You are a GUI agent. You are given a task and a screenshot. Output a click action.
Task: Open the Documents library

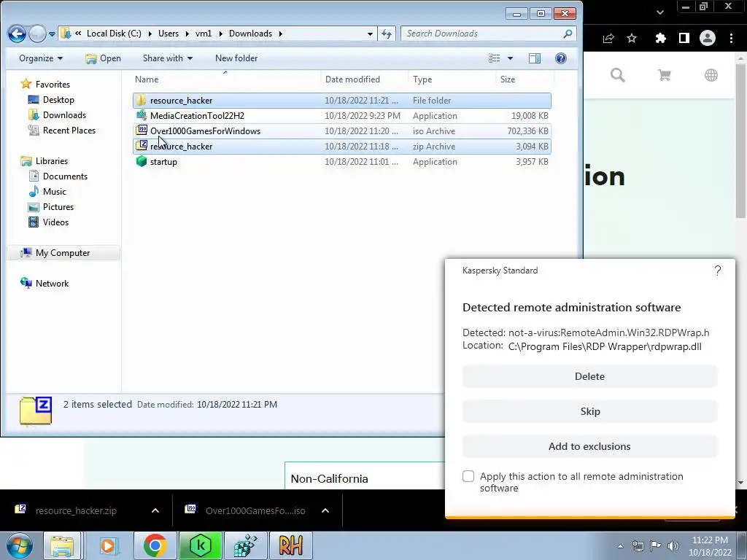point(58,176)
